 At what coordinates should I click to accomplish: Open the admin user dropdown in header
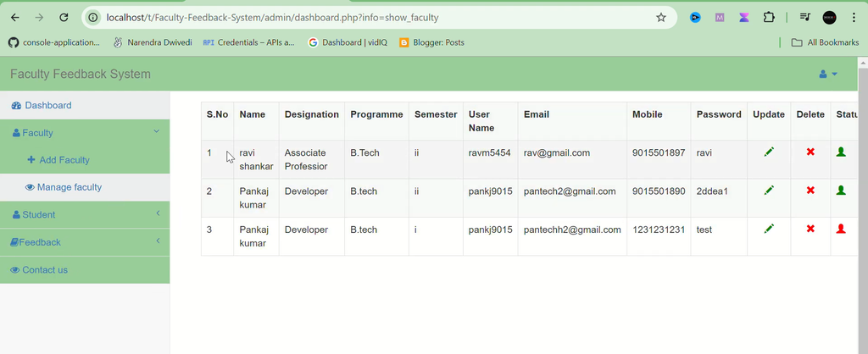click(828, 75)
